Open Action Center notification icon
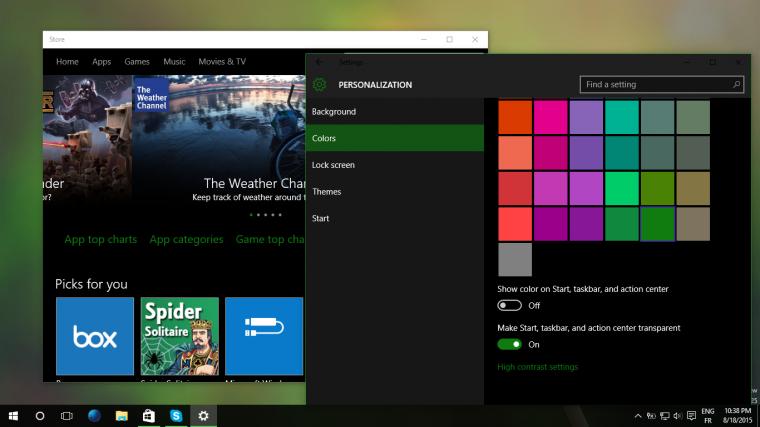 [692, 416]
